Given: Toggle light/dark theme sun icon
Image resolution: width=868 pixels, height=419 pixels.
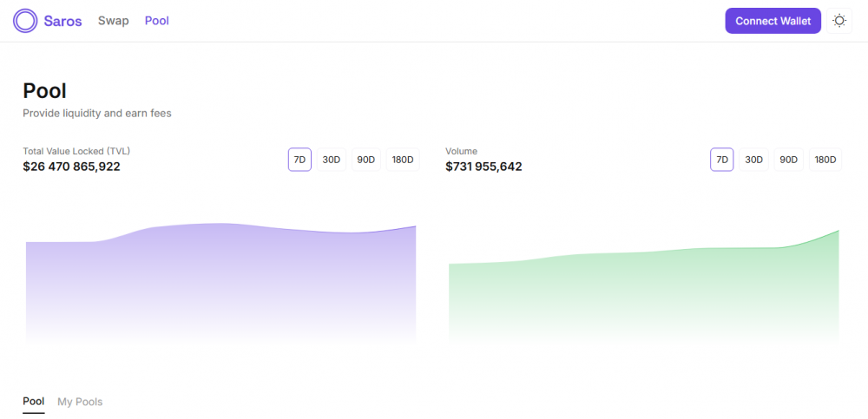Looking at the screenshot, I should point(839,21).
